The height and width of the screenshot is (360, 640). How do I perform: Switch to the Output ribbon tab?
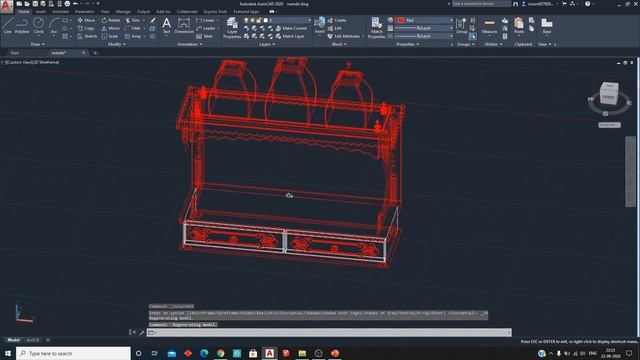pyautogui.click(x=143, y=11)
